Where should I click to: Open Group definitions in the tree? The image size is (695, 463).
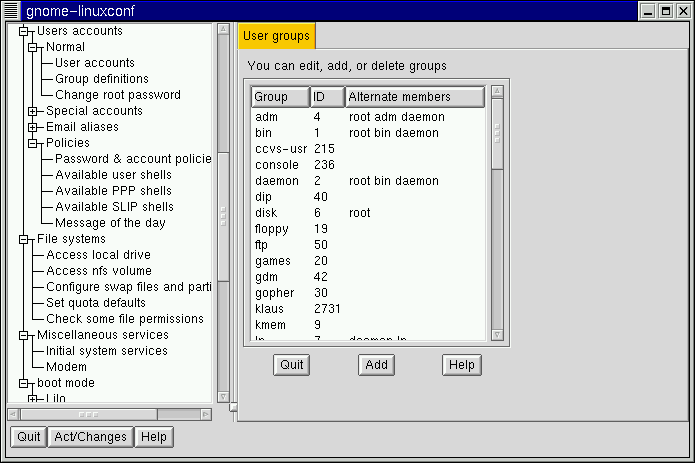click(101, 79)
